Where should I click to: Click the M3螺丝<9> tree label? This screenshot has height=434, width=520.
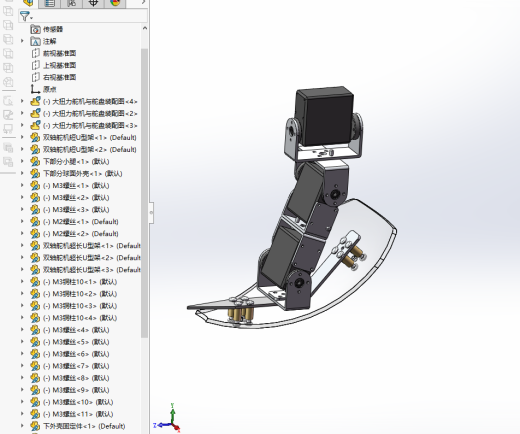(x=76, y=390)
